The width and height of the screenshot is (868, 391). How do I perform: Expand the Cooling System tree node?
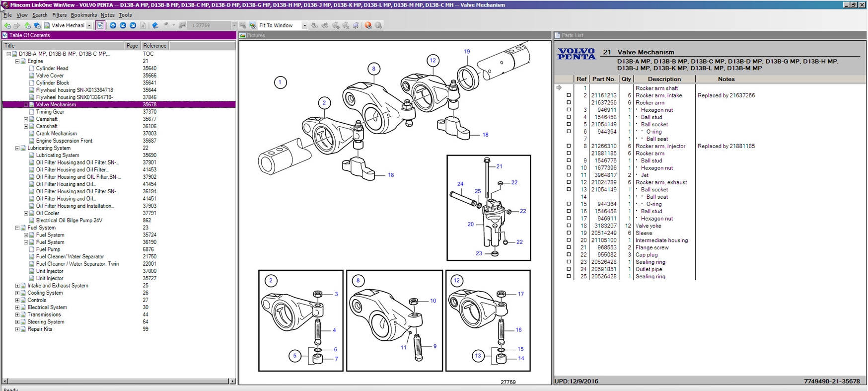coord(17,293)
